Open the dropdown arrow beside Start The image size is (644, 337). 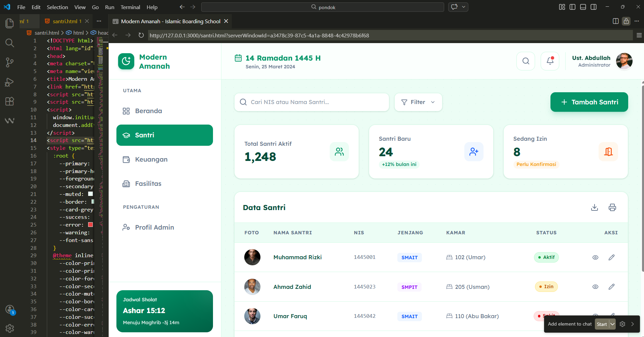point(612,324)
